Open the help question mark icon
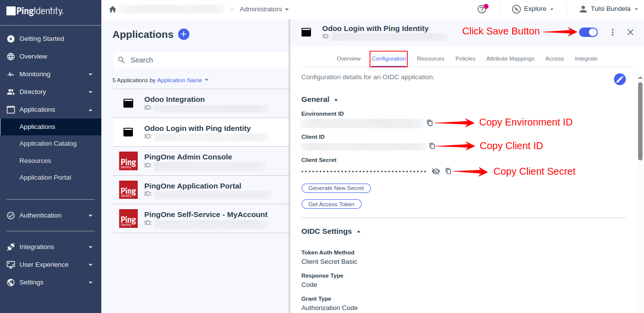This screenshot has height=313, width=644. 482,9
